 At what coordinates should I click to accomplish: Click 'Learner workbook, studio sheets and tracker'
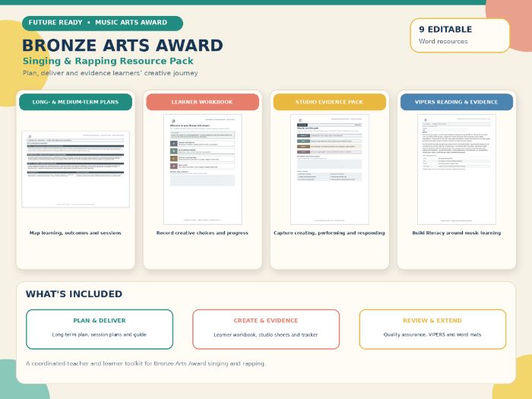pos(266,334)
